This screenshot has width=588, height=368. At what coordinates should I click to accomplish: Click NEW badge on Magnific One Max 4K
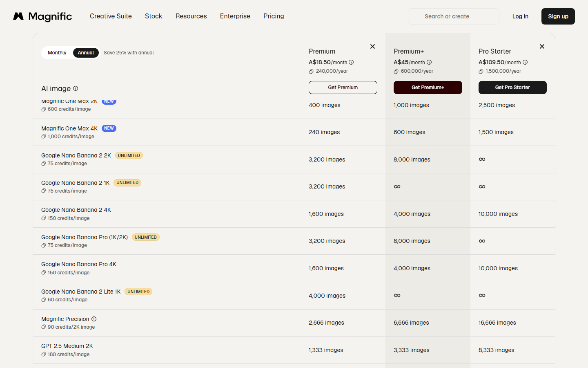[109, 128]
